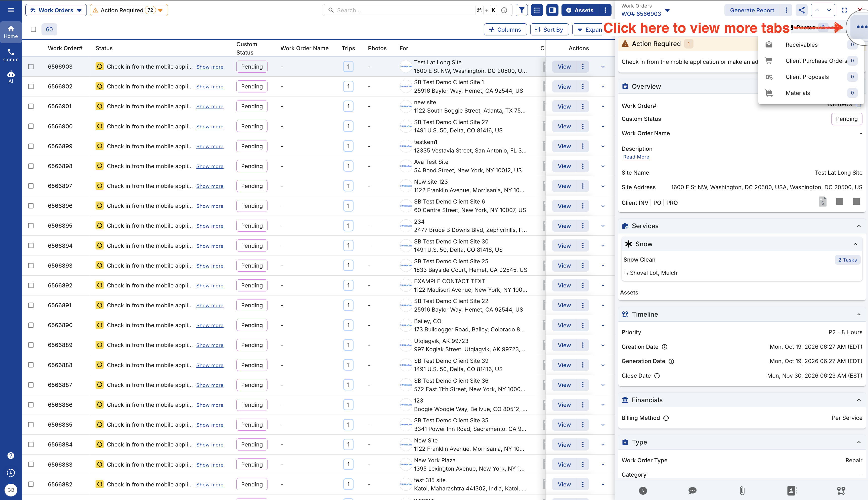Screen dimensions: 868x500
Task: Open three-dot menu for work order 6566902
Action: click(x=583, y=86)
